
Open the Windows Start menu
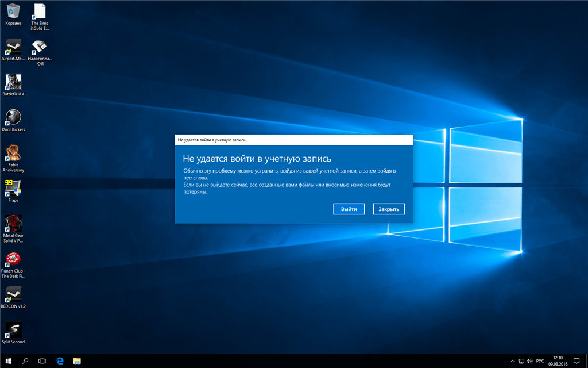click(8, 361)
